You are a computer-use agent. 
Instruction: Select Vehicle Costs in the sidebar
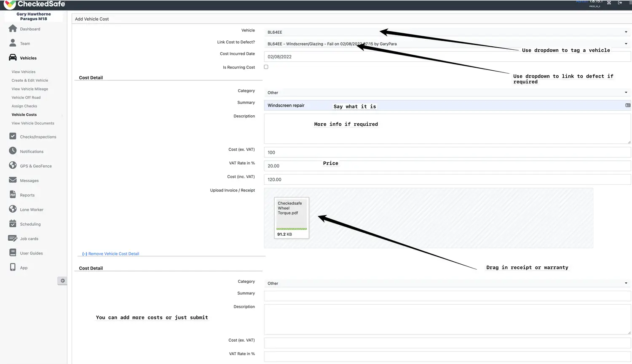(24, 114)
